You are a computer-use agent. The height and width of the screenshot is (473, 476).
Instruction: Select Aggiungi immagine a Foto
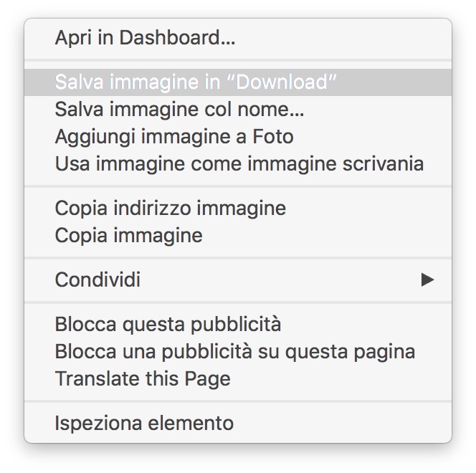(173, 136)
